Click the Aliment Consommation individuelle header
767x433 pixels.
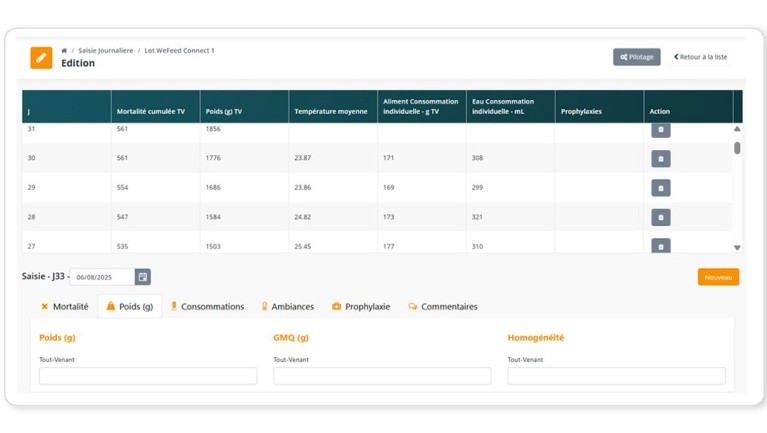click(x=422, y=106)
